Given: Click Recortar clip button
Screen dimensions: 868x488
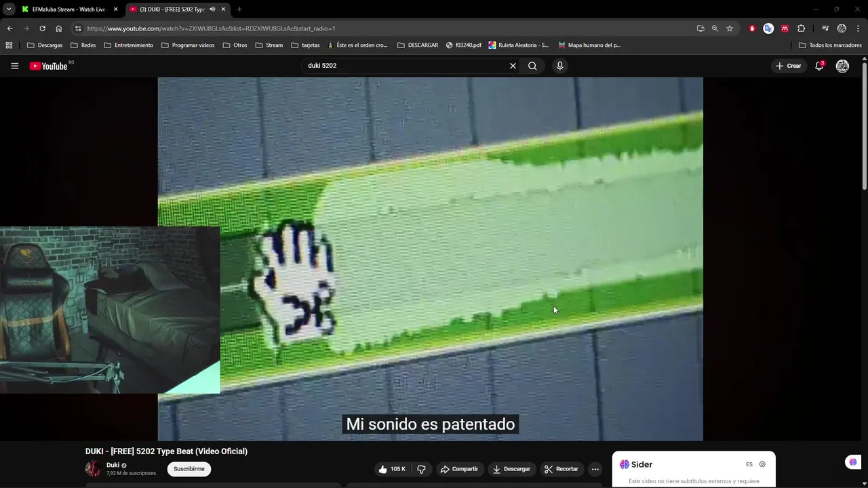Looking at the screenshot, I should pyautogui.click(x=561, y=469).
